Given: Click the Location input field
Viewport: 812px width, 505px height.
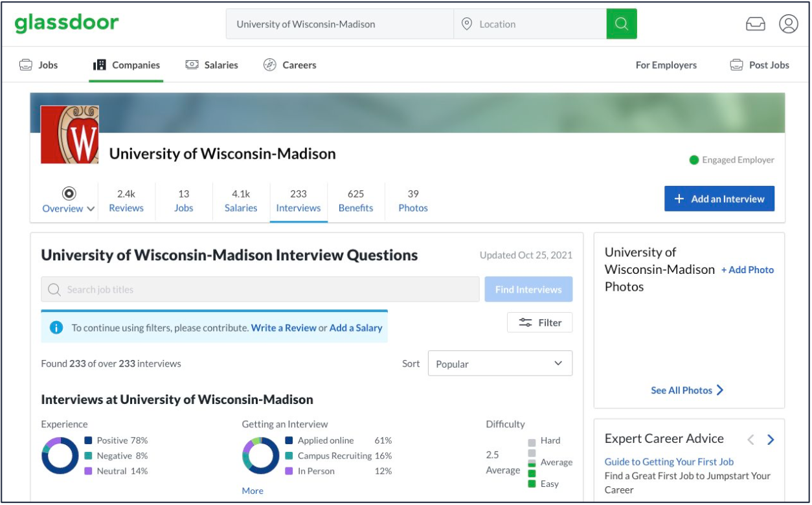Looking at the screenshot, I should 530,24.
